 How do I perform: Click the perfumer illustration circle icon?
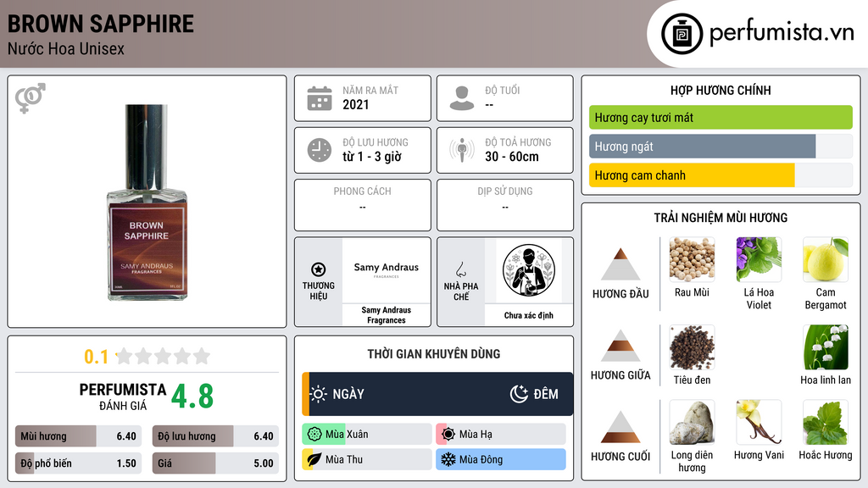pyautogui.click(x=529, y=270)
